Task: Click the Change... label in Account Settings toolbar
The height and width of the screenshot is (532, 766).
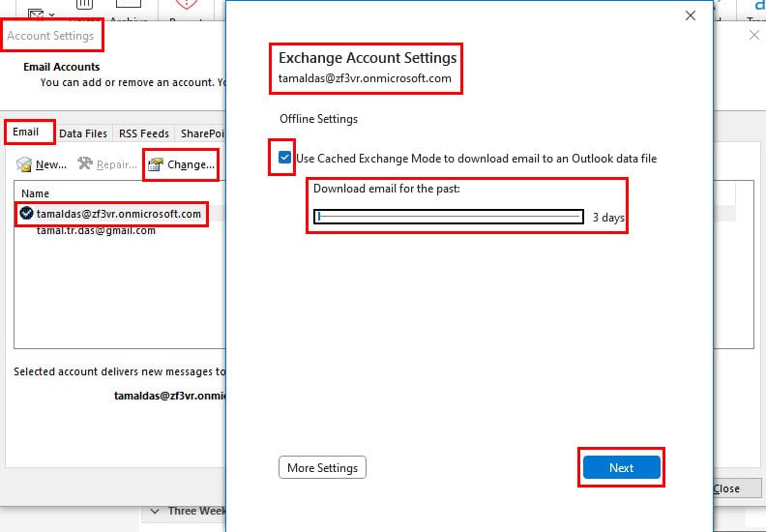Action: click(191, 165)
